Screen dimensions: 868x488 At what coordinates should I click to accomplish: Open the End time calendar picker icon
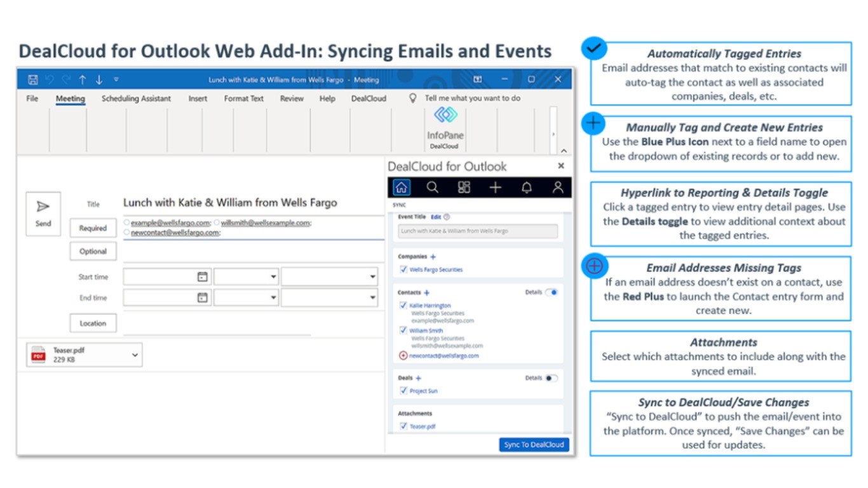202,297
